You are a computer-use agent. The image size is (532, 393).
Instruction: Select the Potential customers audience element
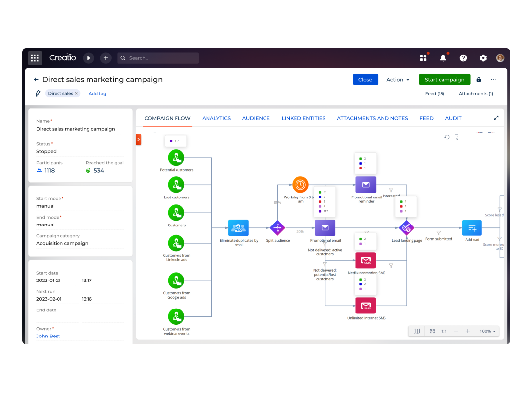176,157
